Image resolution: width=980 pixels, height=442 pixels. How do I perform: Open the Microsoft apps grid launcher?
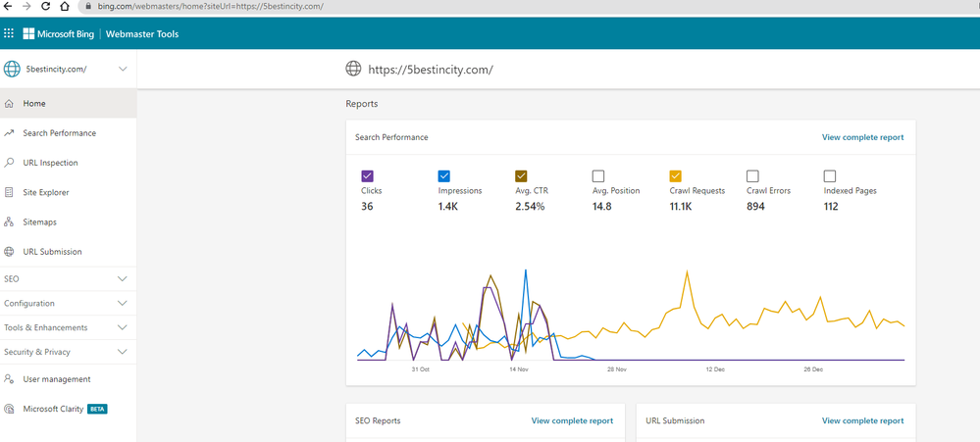coord(9,33)
